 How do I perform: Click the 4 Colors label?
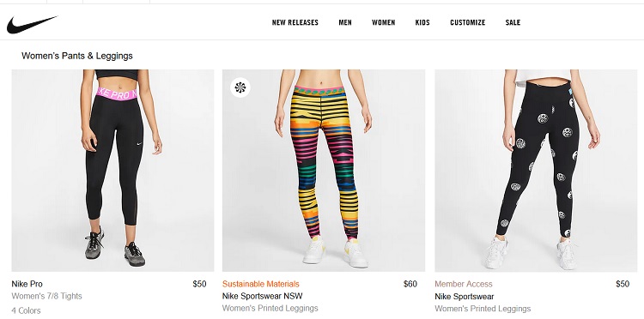(26, 310)
